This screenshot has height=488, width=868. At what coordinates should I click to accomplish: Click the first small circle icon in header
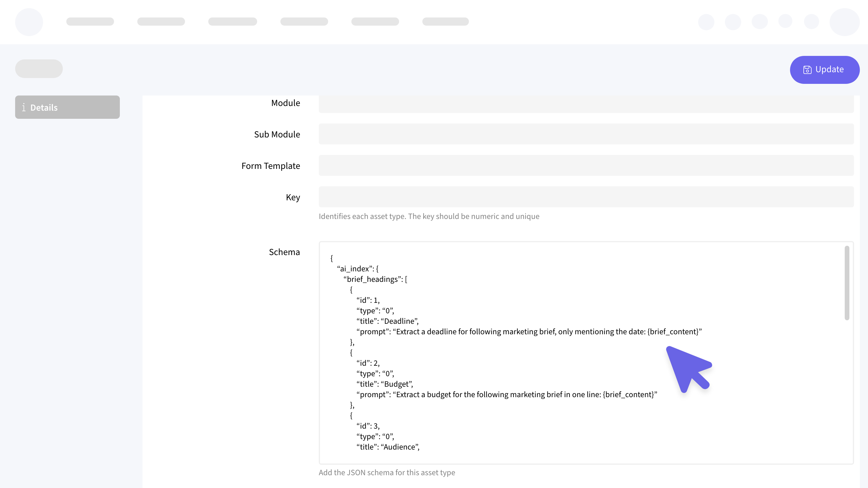pos(706,22)
